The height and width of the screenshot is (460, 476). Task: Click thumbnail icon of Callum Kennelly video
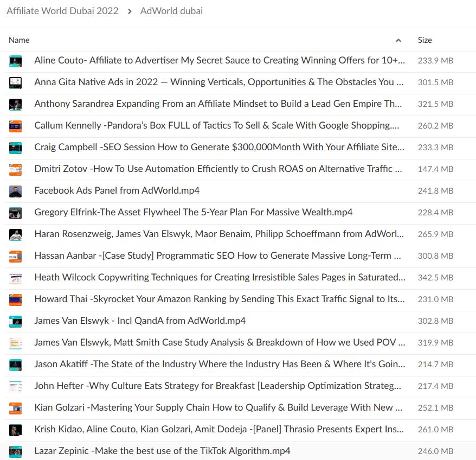click(x=15, y=126)
